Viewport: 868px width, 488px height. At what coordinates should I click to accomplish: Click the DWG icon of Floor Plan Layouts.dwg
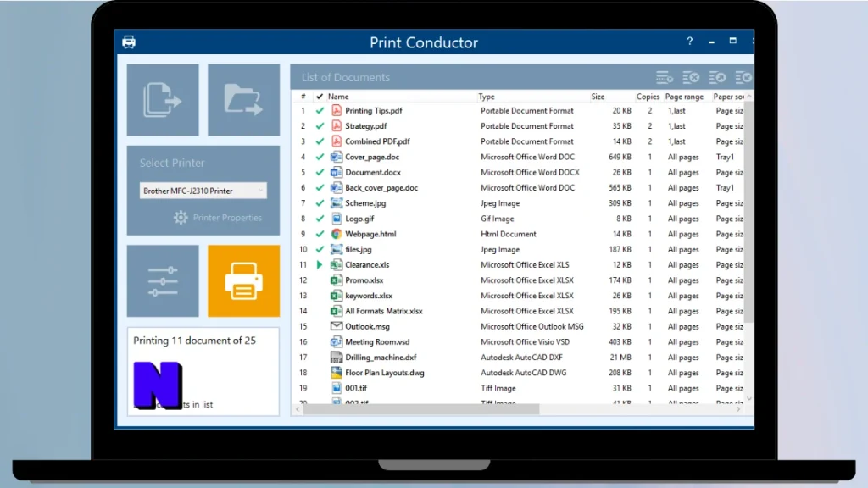(x=336, y=373)
